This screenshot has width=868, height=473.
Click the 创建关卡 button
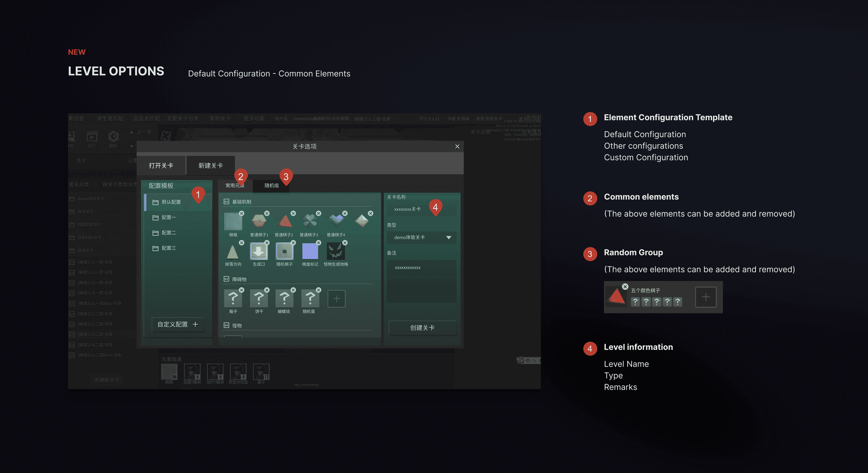(422, 328)
